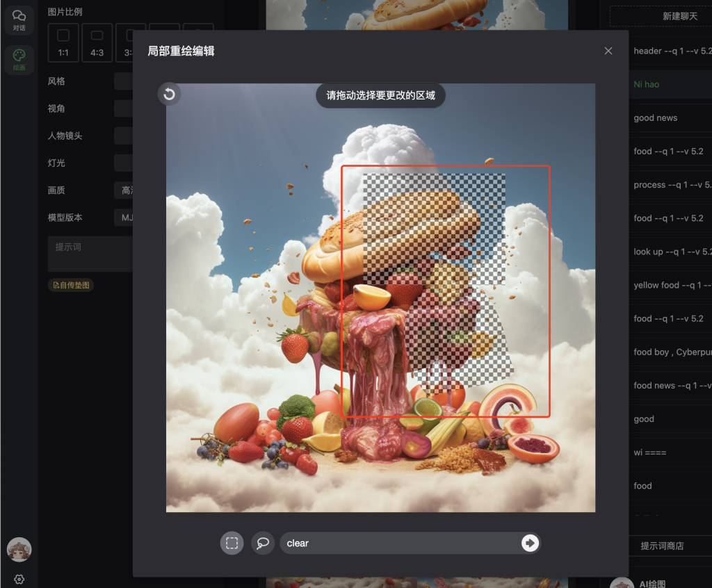Select the rectangular selection tool in the repaint dialog

click(232, 543)
